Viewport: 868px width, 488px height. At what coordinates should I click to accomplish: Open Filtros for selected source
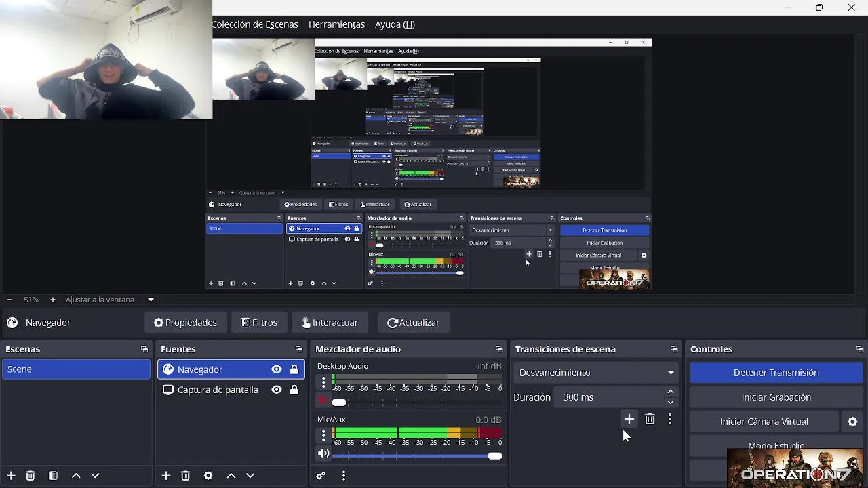pos(259,323)
